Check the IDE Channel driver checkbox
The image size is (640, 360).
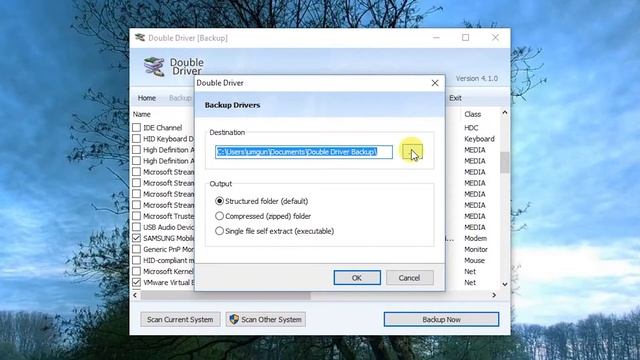[136, 128]
